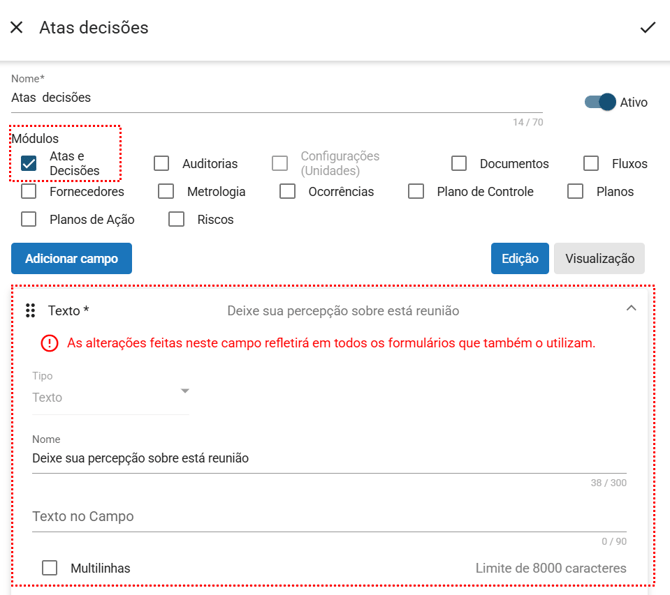This screenshot has width=670, height=595.
Task: Select the Fornecedores module checkbox
Action: tap(29, 191)
